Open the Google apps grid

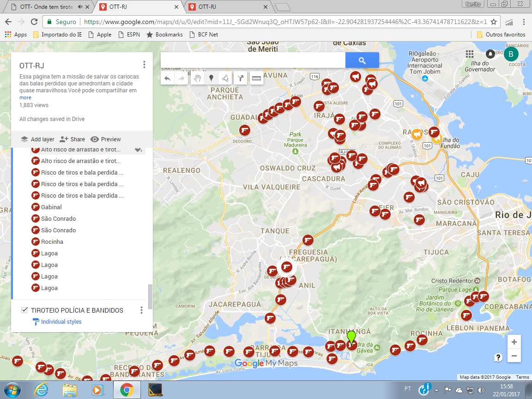[x=470, y=54]
